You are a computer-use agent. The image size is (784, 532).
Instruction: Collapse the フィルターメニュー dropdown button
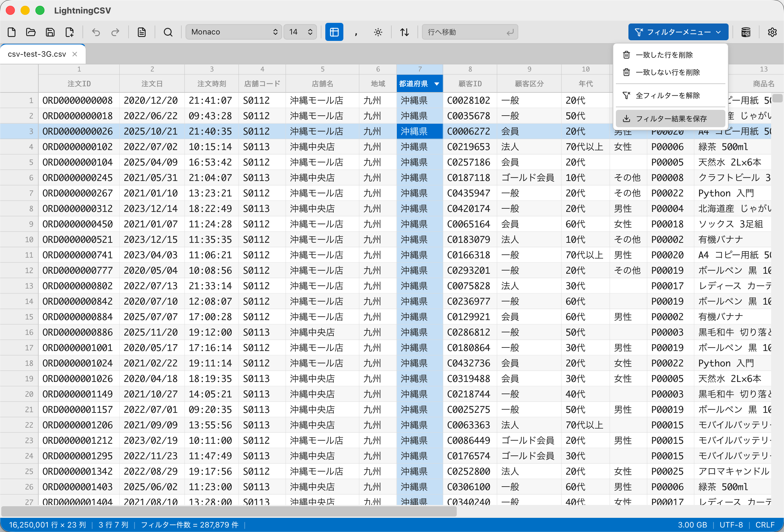[x=678, y=32]
